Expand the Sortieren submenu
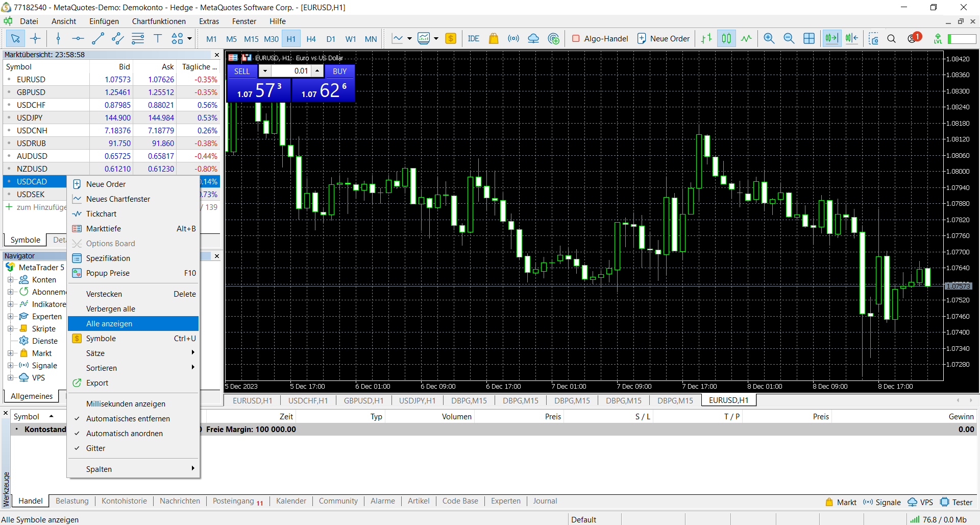This screenshot has height=525, width=980. 133,368
